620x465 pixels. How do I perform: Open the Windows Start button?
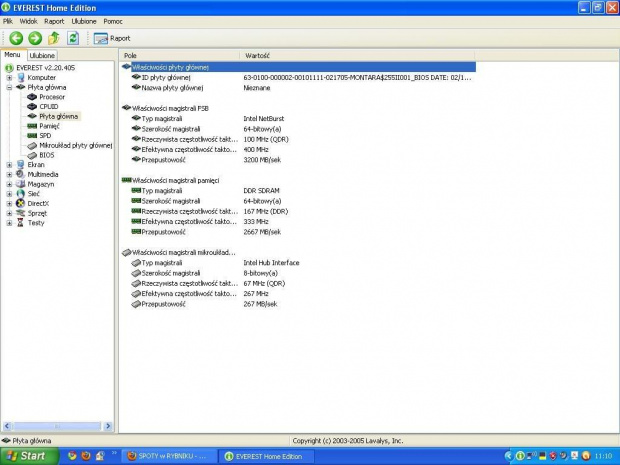pos(29,456)
